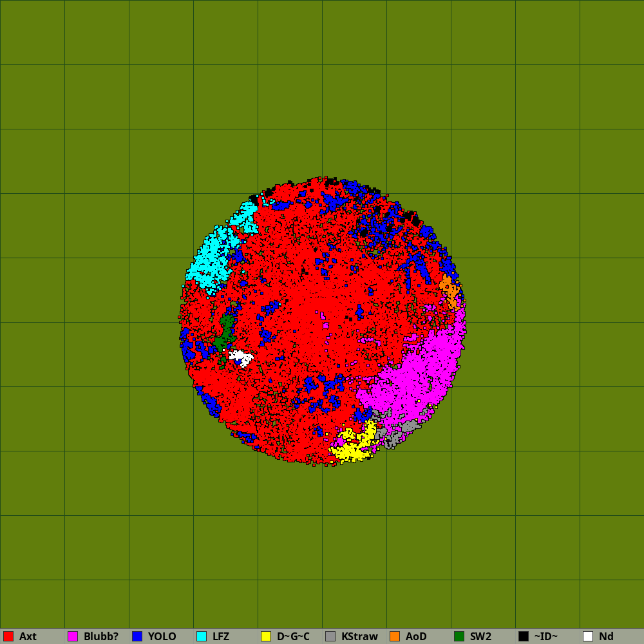644x644 pixels.
Task: Click the white Nd legend swatch
Action: pyautogui.click(x=588, y=636)
